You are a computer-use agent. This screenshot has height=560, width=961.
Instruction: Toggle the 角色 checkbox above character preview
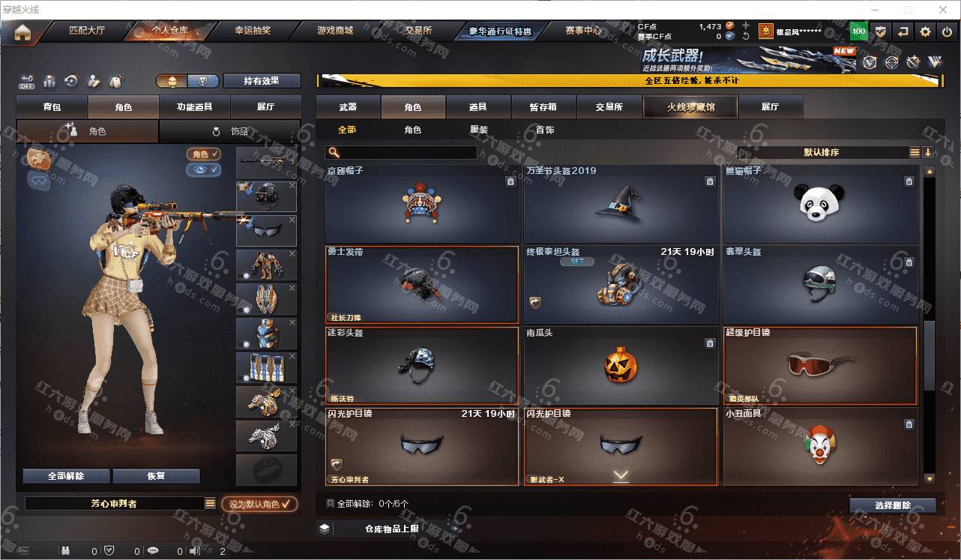pos(204,154)
